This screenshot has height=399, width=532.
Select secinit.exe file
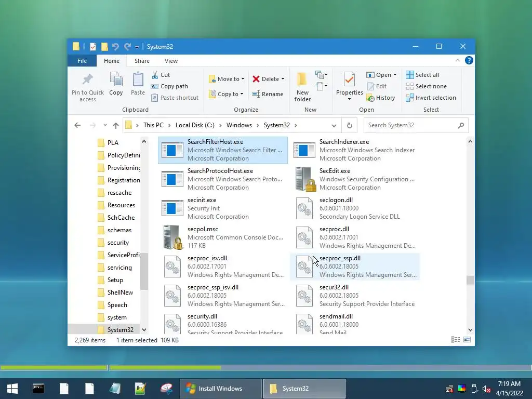point(223,208)
